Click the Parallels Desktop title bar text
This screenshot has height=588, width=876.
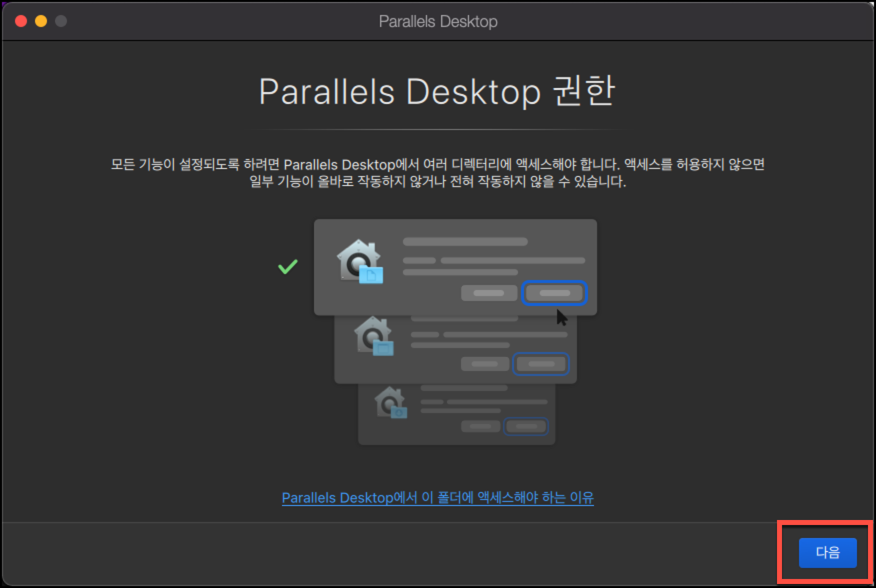pos(437,20)
